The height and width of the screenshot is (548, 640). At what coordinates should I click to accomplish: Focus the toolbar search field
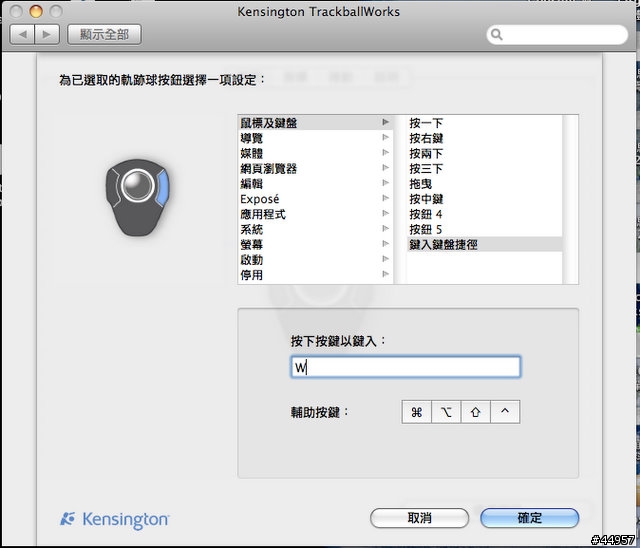pyautogui.click(x=557, y=35)
